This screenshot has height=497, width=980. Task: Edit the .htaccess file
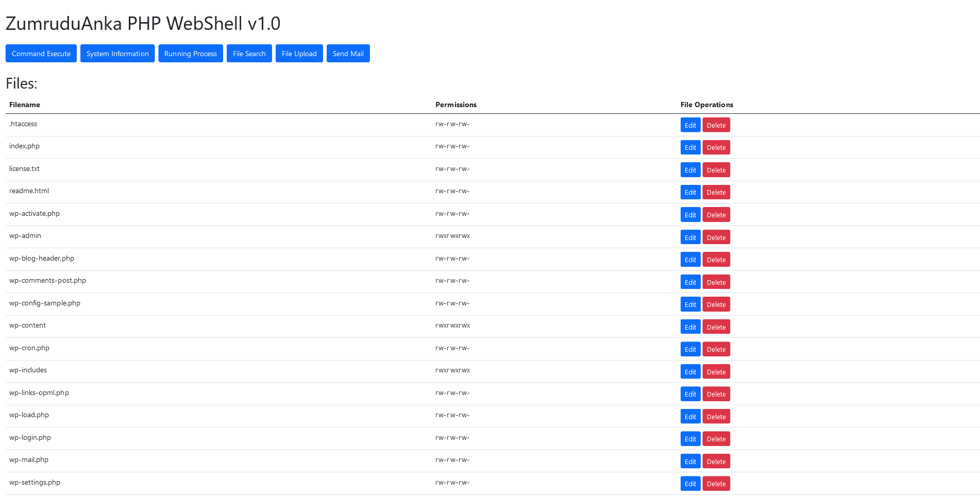(x=690, y=125)
